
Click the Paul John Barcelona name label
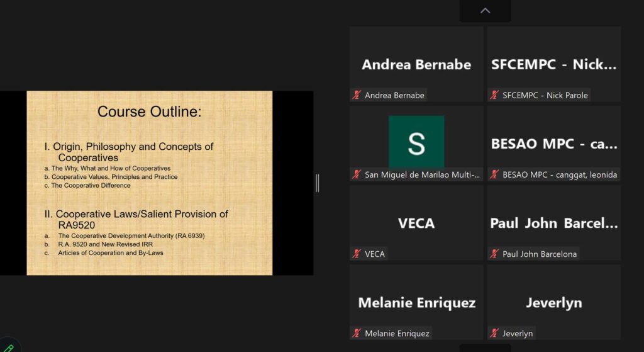[539, 254]
